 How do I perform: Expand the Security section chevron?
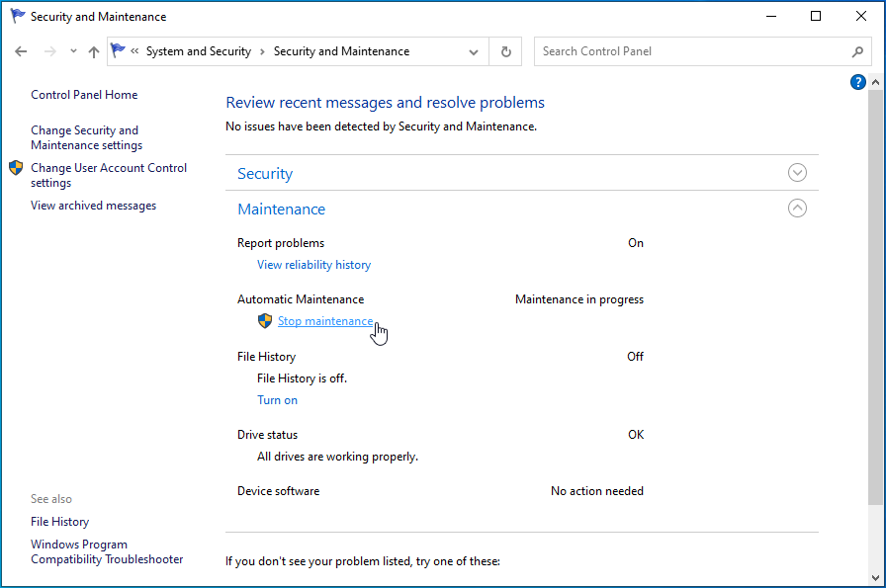coord(797,173)
